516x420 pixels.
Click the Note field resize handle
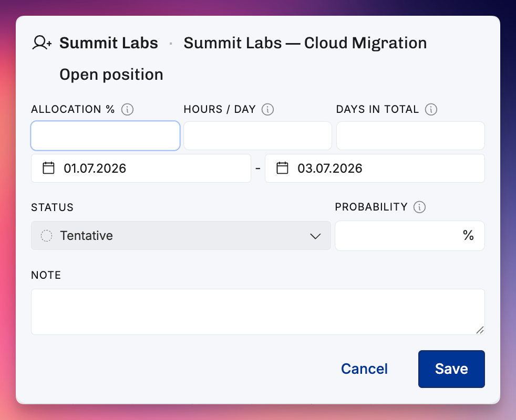[x=480, y=330]
